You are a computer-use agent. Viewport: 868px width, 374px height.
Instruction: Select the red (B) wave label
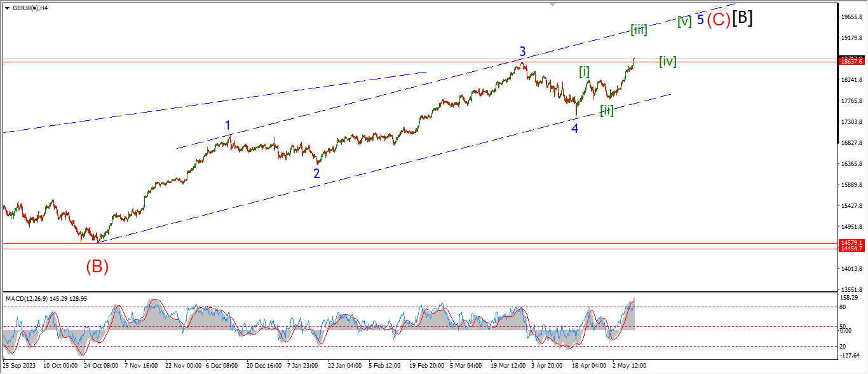point(97,267)
